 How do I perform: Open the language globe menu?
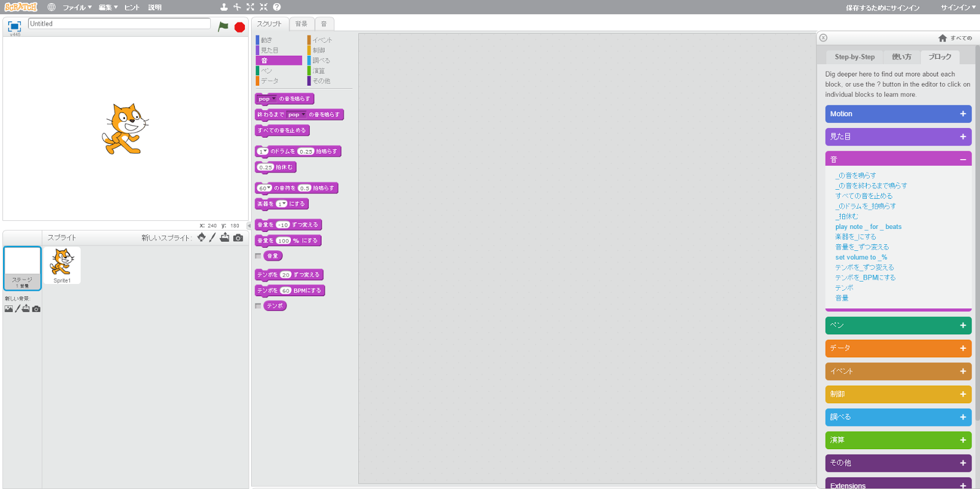[x=51, y=7]
